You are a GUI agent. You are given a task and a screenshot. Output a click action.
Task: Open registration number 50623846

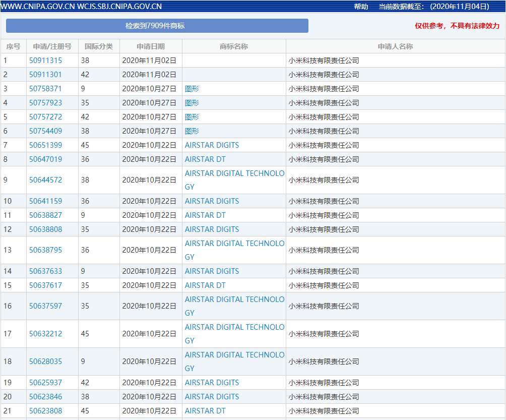tap(45, 397)
